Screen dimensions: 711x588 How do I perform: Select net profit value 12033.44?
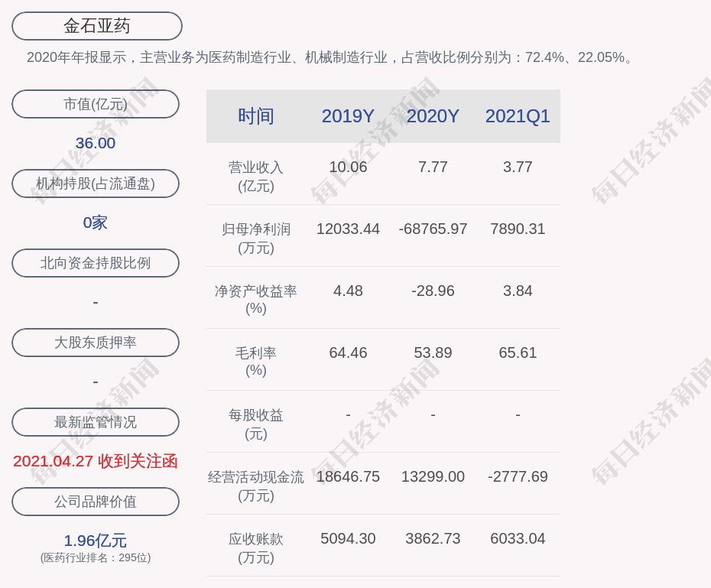348,229
